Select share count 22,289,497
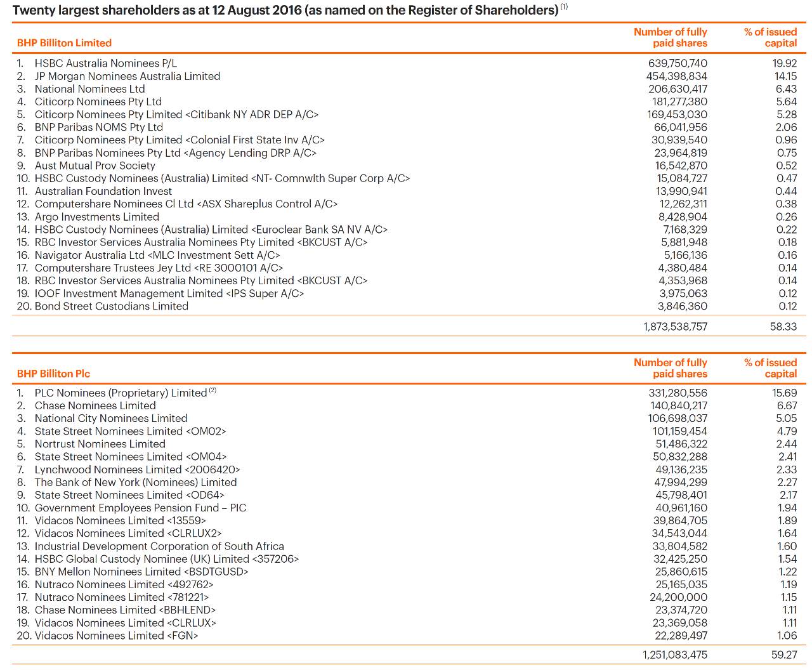This screenshot has width=812, height=670. tap(680, 636)
